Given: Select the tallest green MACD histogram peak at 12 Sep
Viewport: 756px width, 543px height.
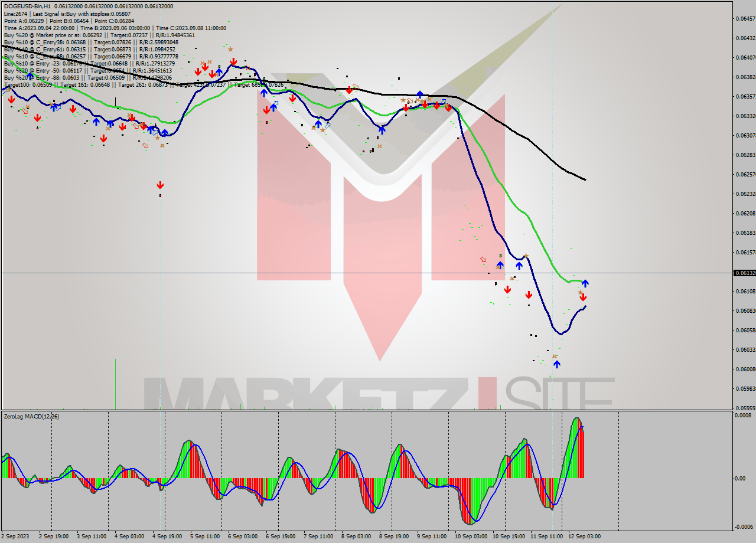Looking at the screenshot, I should (x=576, y=449).
